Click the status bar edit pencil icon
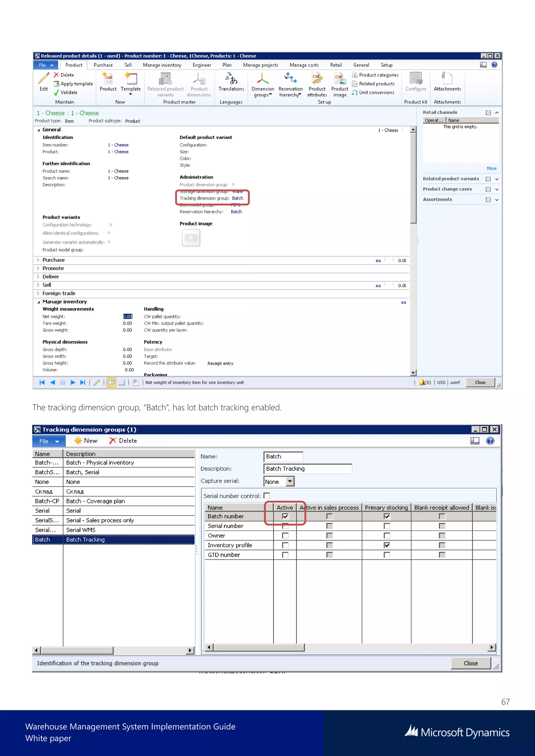This screenshot has height=756, width=535. tap(97, 382)
